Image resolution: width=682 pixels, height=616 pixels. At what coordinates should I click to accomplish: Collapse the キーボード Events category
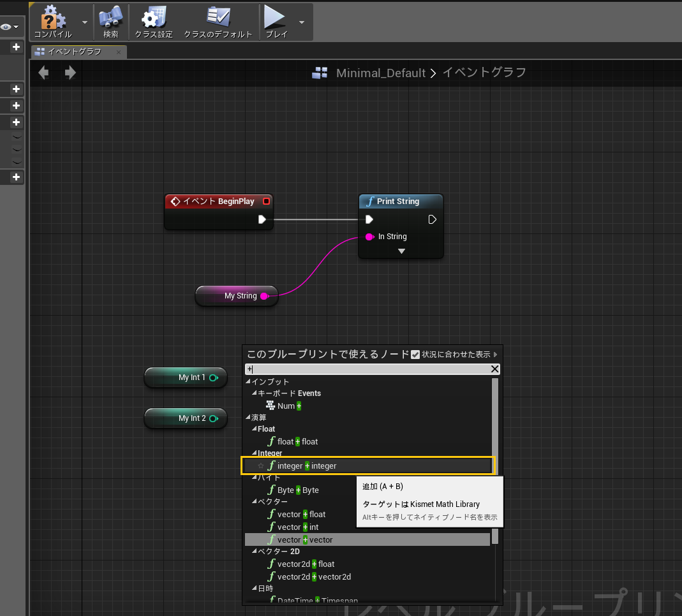[x=255, y=393]
